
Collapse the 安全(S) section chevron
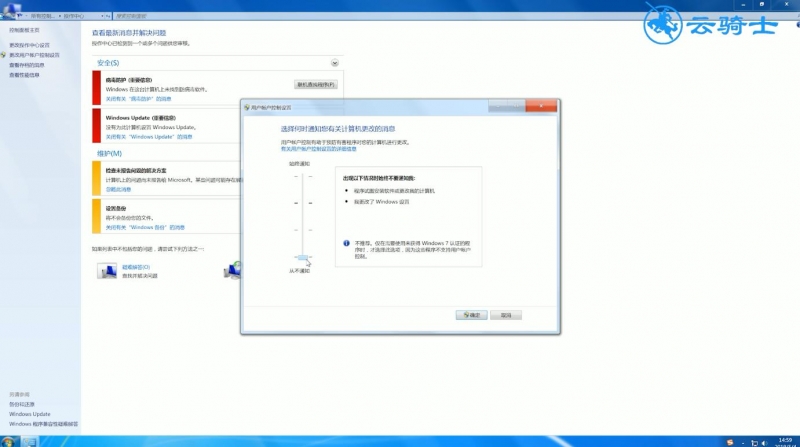pyautogui.click(x=335, y=63)
